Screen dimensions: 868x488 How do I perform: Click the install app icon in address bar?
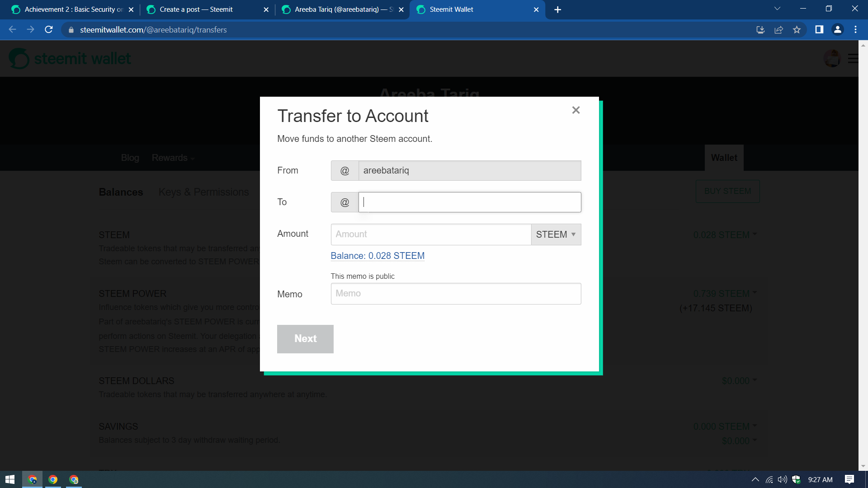click(x=760, y=30)
